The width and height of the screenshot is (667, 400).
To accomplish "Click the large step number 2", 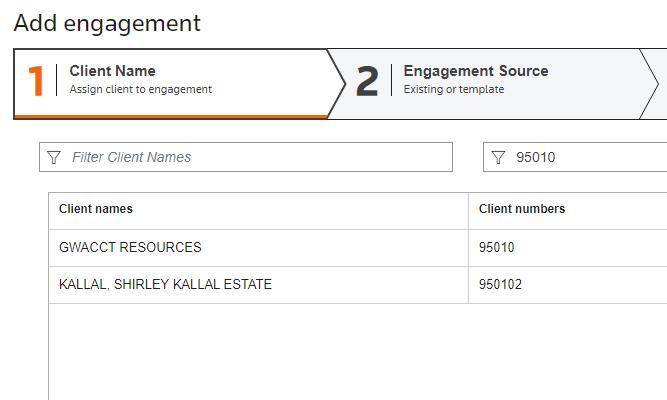I will coord(367,82).
